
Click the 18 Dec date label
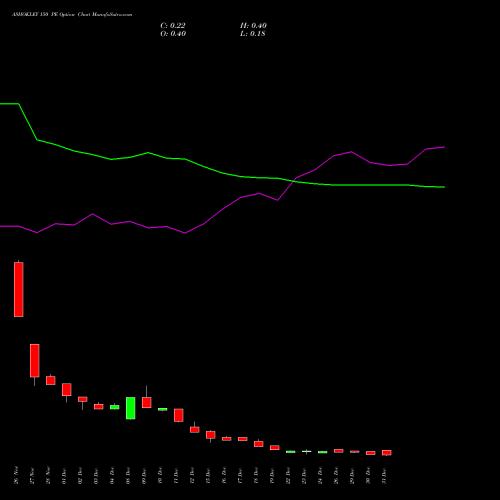[x=256, y=476]
